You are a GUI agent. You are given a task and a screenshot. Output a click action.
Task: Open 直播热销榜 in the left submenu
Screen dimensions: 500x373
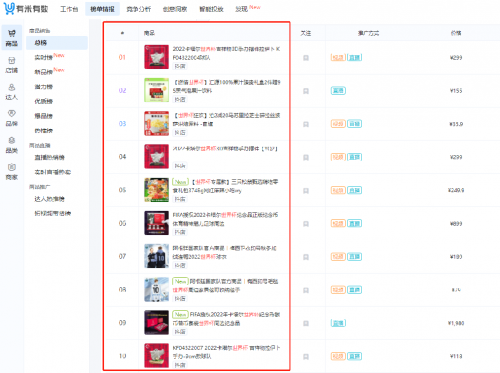coord(50,157)
